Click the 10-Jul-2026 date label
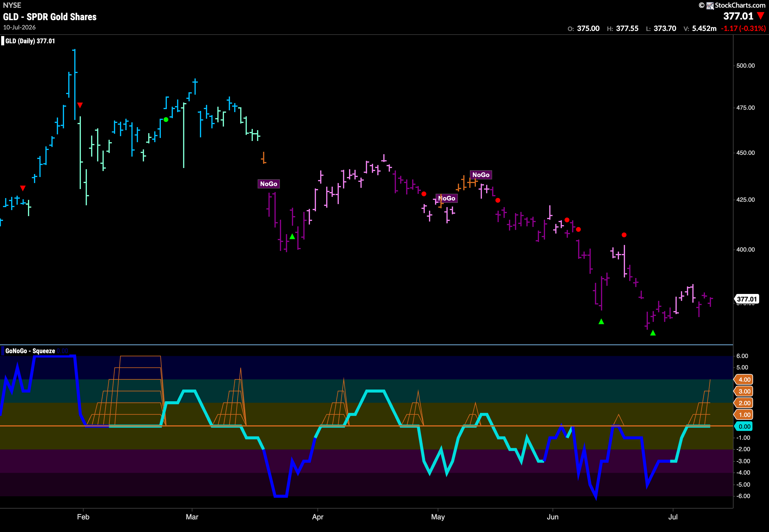769x532 pixels. pos(19,27)
